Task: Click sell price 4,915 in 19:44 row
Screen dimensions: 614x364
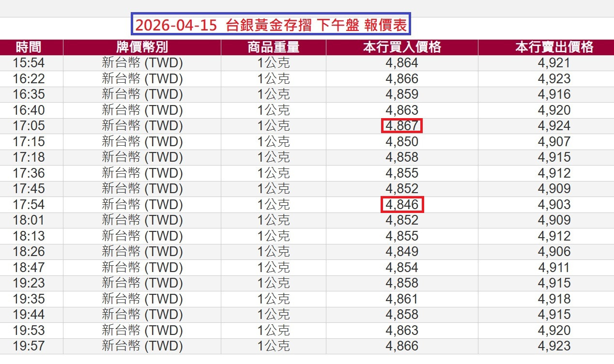Action: (x=554, y=315)
